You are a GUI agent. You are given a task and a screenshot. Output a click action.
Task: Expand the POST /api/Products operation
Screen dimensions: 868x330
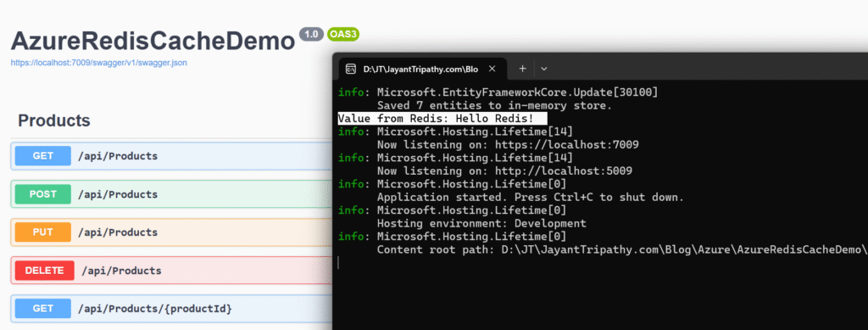click(x=171, y=194)
